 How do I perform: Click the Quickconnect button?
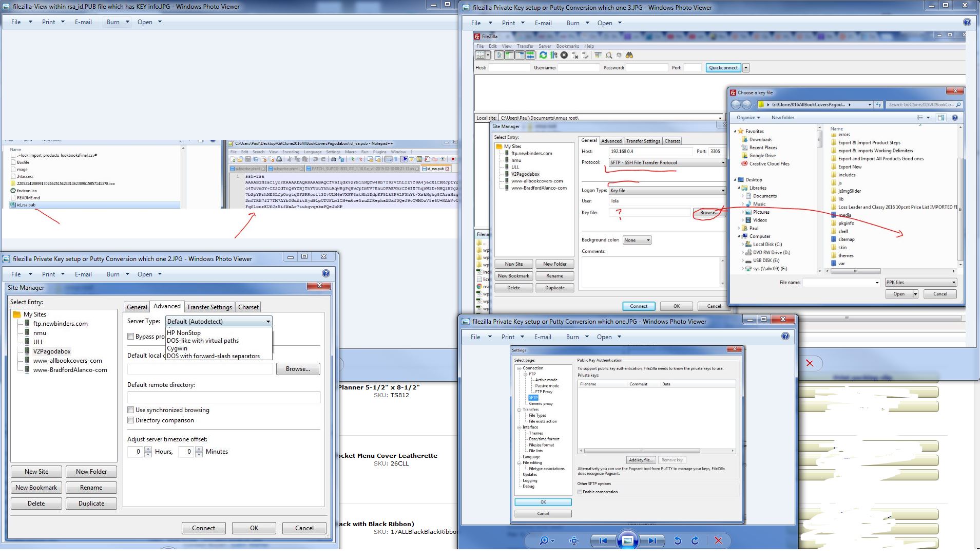point(723,68)
